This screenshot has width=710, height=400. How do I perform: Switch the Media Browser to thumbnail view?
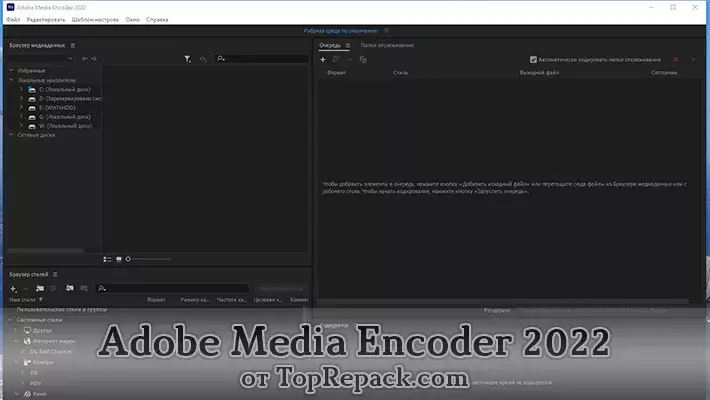pyautogui.click(x=119, y=259)
